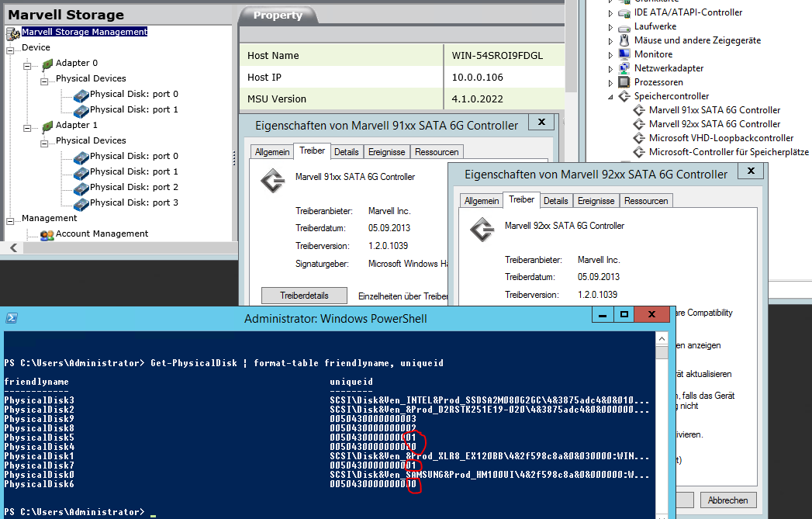Screen dimensions: 812x519
Task: Click the port 0 disk icon under Adapter 0
Action: [x=81, y=95]
